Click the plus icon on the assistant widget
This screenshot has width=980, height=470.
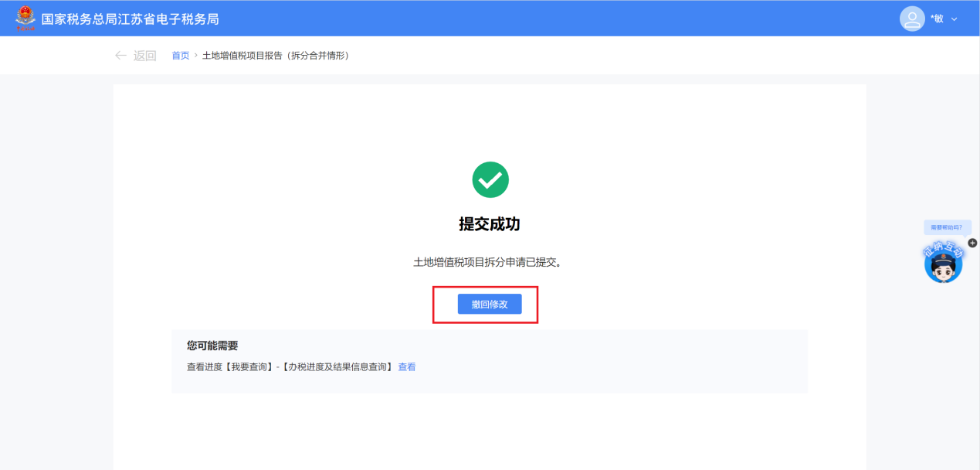(972, 243)
